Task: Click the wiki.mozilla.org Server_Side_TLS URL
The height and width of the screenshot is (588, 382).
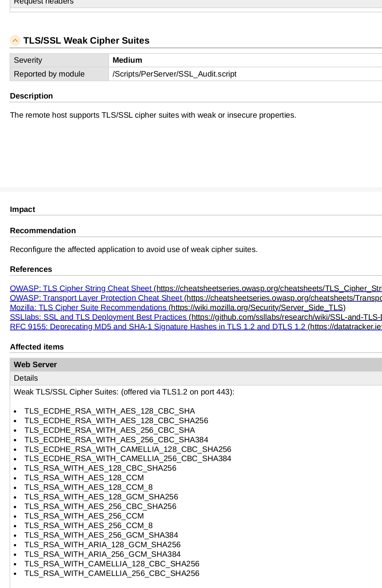Action: [x=257, y=308]
